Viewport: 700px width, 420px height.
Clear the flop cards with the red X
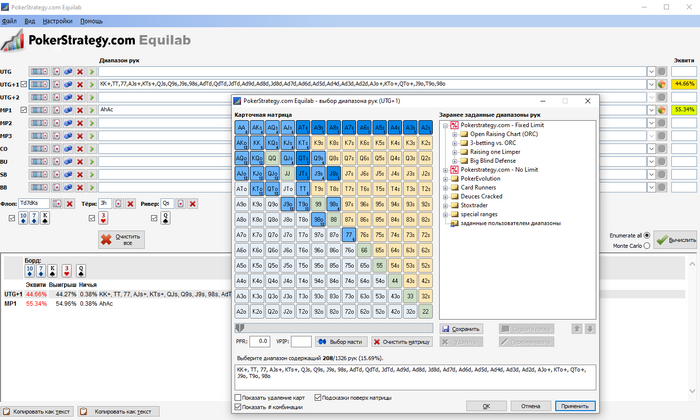(70, 204)
